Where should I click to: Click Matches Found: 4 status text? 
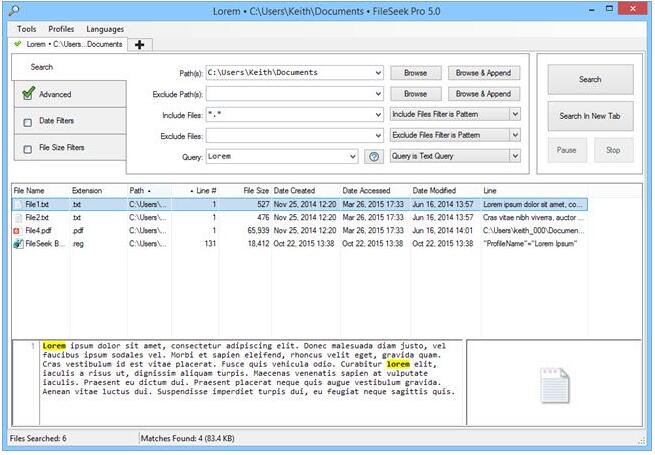coord(188,439)
